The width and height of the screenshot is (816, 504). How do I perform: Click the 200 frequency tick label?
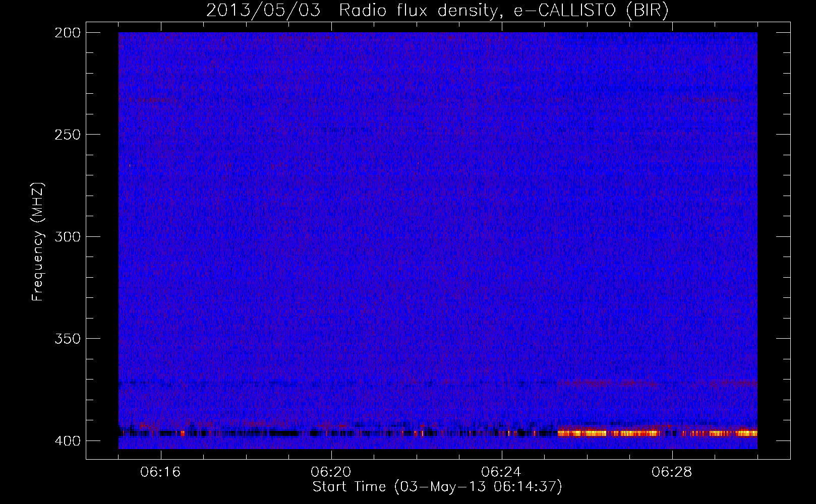point(67,33)
